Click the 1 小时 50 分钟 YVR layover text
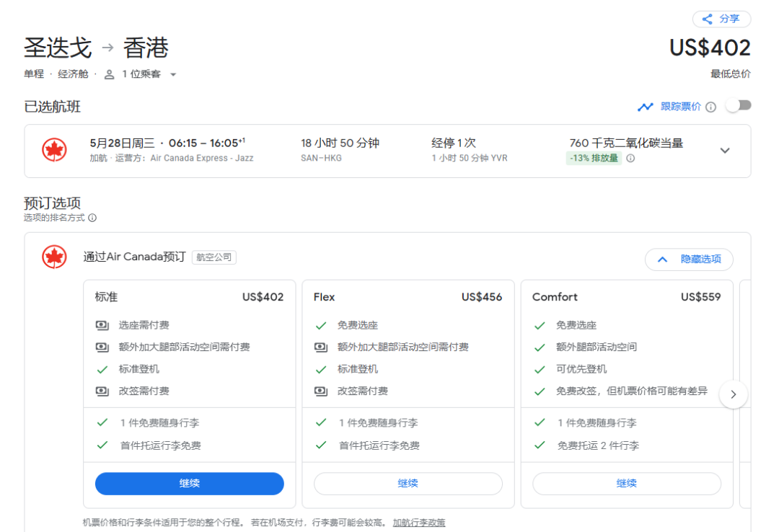Screen dimensions: 779x532 click(x=470, y=158)
